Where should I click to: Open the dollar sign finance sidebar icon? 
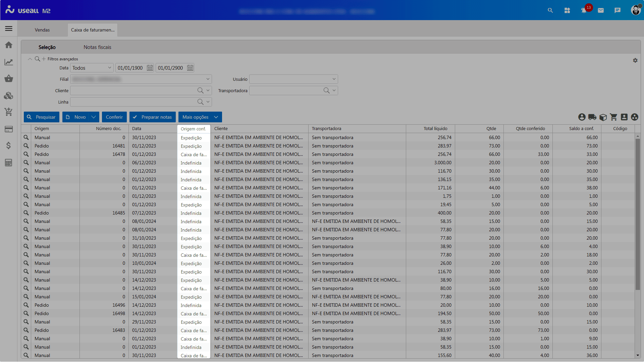pyautogui.click(x=9, y=145)
